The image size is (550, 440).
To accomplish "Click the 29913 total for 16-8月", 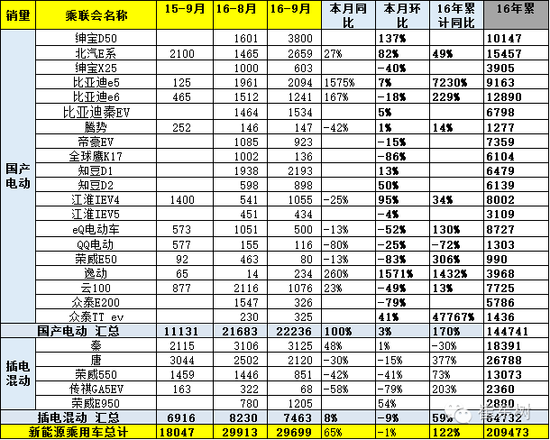I will point(240,432).
